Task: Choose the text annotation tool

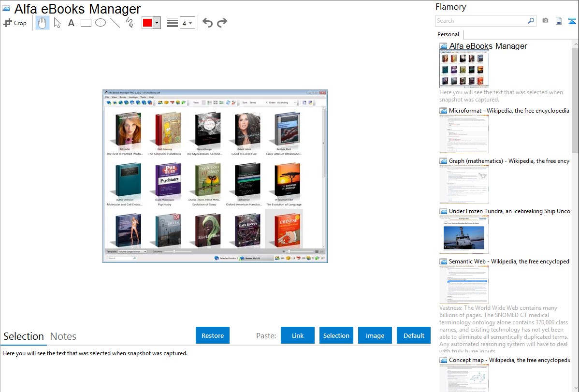Action: click(x=71, y=23)
